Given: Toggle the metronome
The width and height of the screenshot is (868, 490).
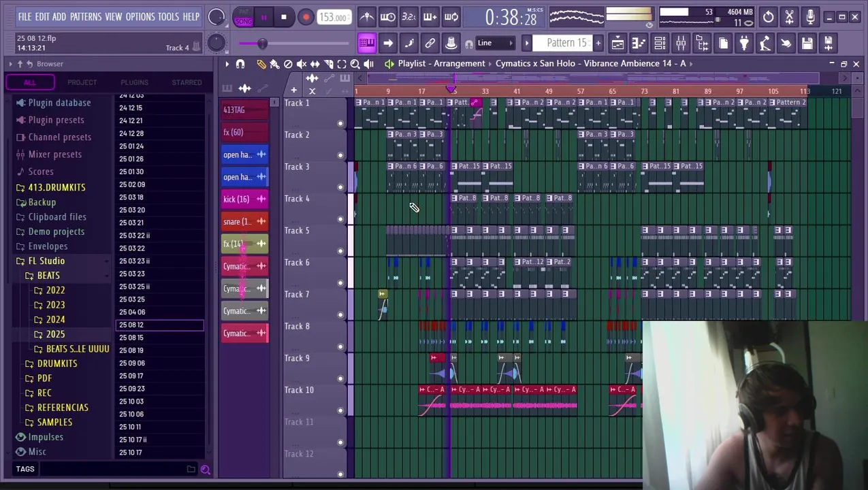Looking at the screenshot, I should (x=367, y=17).
